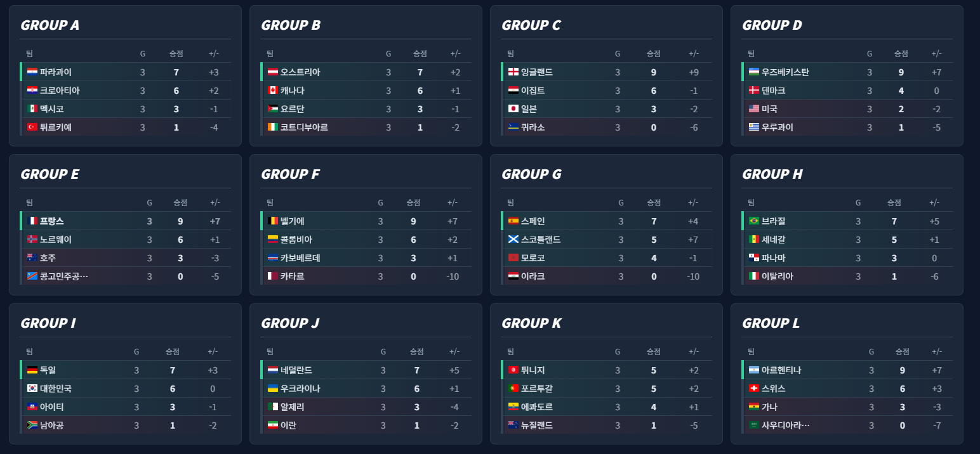Click the Canada flag icon in Group B

pos(273,91)
